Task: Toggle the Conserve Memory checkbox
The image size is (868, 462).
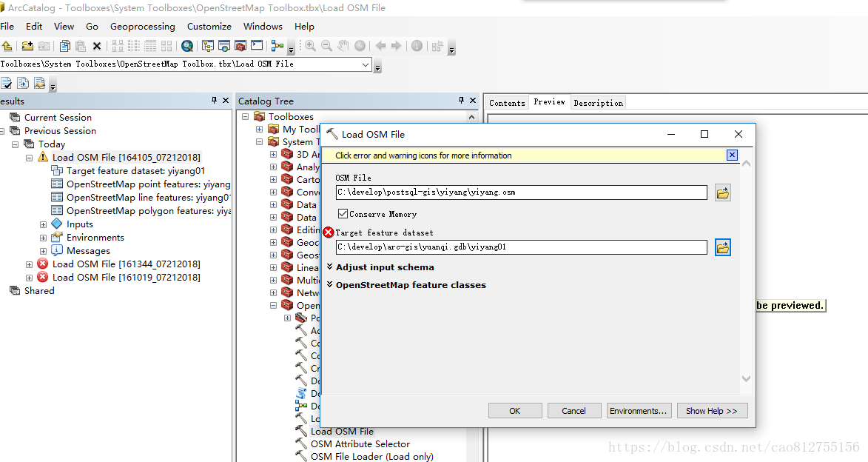Action: [x=343, y=214]
